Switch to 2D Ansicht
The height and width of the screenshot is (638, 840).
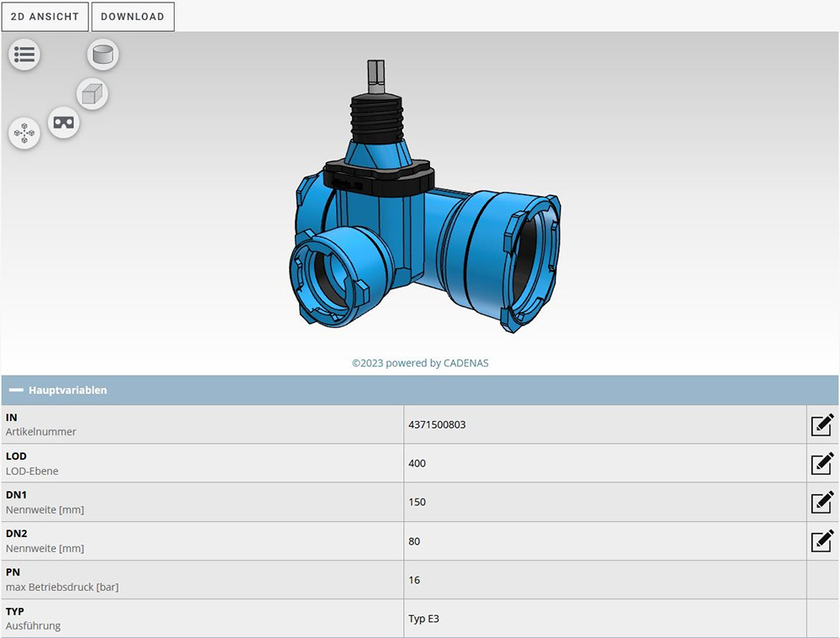(x=45, y=17)
